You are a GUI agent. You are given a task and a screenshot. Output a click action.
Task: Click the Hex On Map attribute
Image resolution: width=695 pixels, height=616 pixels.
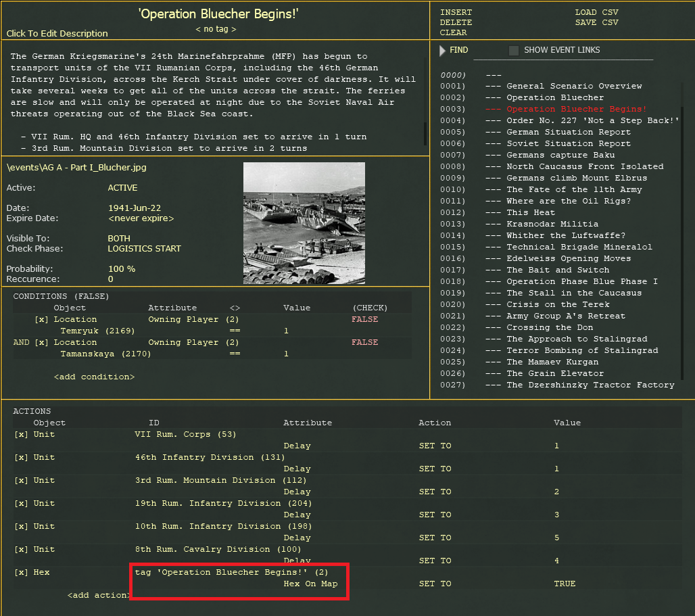click(x=310, y=584)
